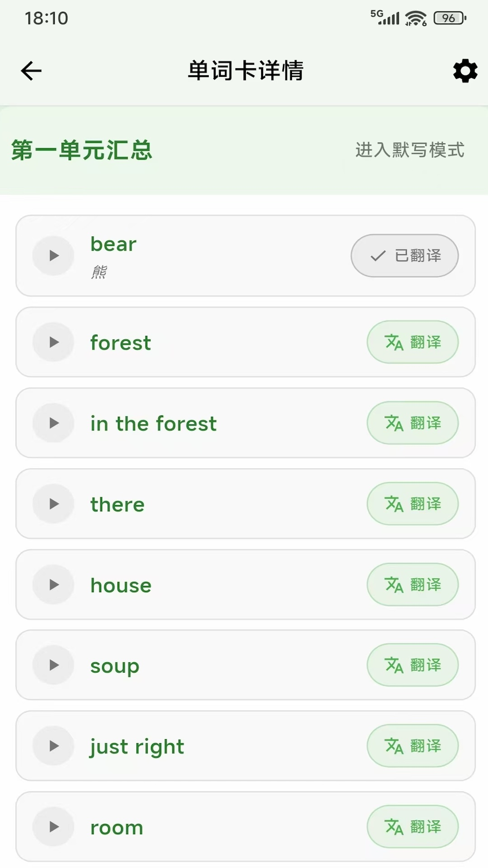Translate the phrase "in the forest"
The width and height of the screenshot is (488, 868).
coord(413,423)
